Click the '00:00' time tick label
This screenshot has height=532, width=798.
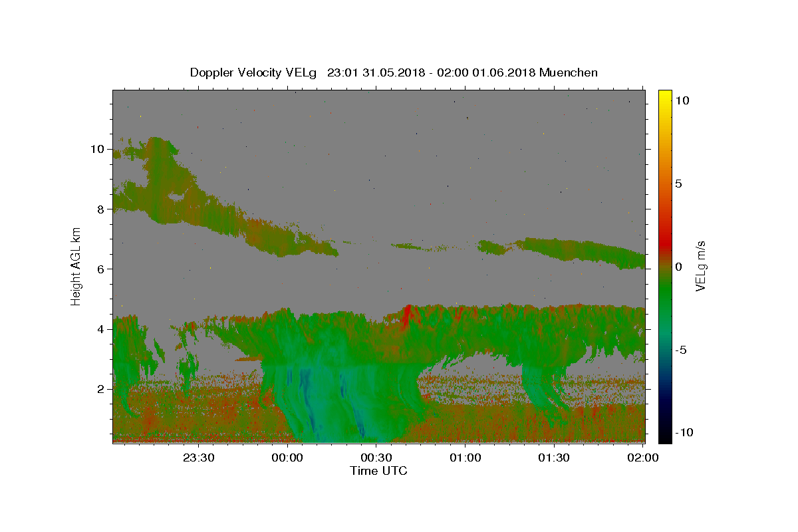287,458
